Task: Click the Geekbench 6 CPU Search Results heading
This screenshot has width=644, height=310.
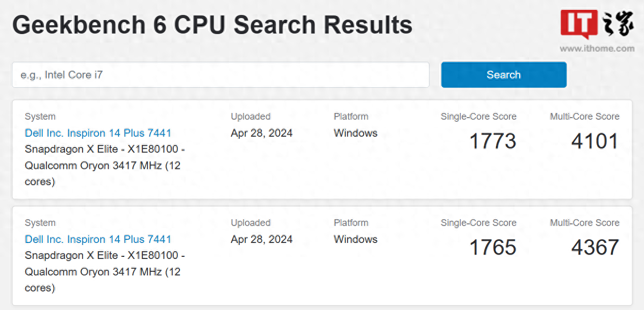Action: click(212, 25)
